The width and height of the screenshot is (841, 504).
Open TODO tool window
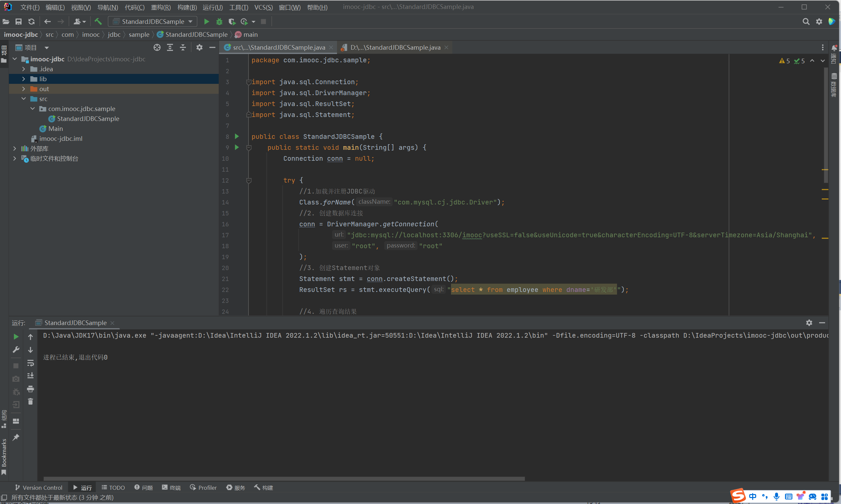(x=113, y=487)
